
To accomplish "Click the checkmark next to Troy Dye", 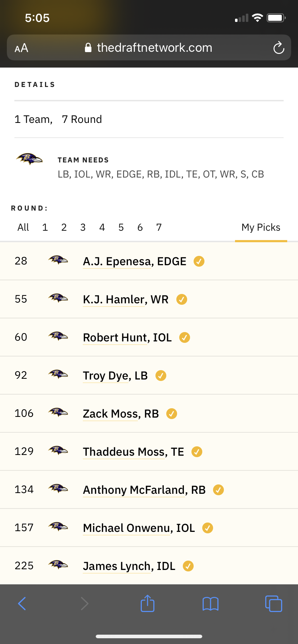I will coord(161,376).
